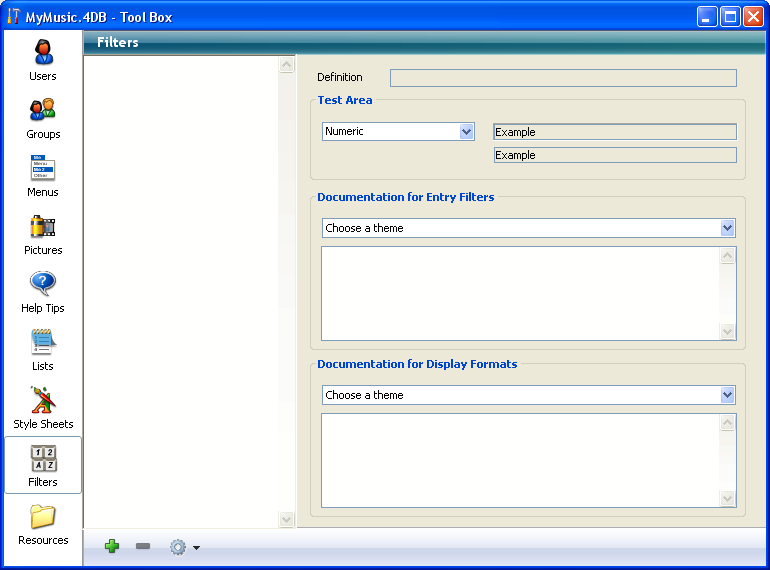Open the Resources folder icon
This screenshot has width=770, height=570.
tap(43, 523)
